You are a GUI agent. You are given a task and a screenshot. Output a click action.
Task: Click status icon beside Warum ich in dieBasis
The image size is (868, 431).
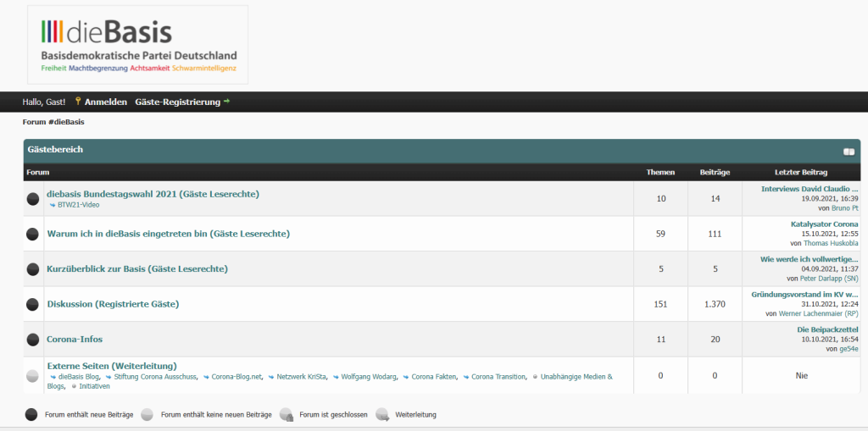click(33, 234)
